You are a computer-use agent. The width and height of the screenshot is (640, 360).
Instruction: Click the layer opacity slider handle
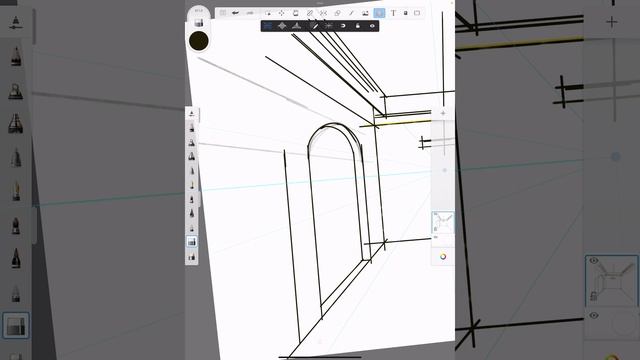pyautogui.click(x=444, y=170)
